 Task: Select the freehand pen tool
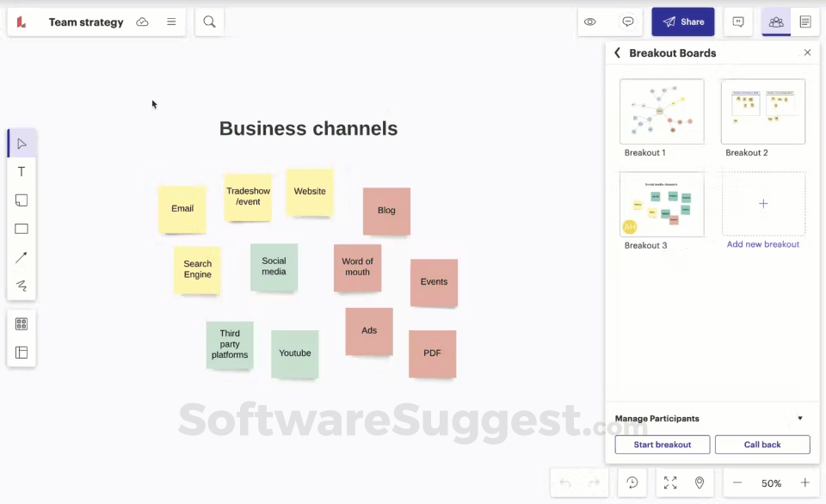[22, 286]
